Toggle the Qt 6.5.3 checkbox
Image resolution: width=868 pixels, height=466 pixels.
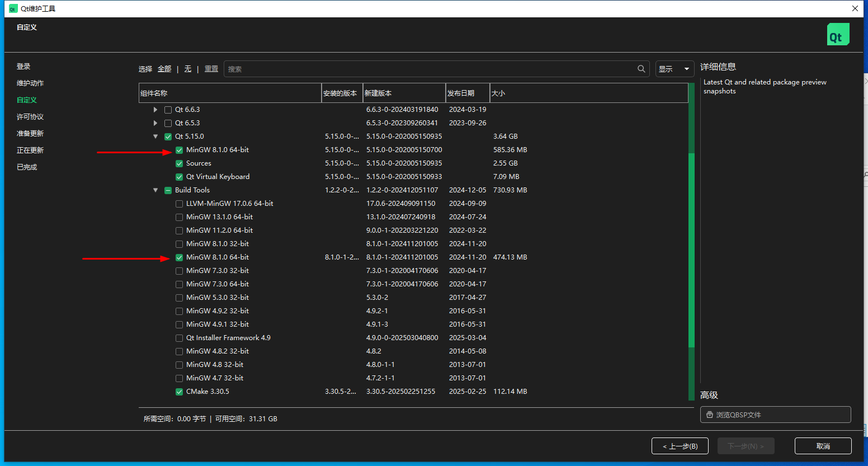[x=168, y=123]
